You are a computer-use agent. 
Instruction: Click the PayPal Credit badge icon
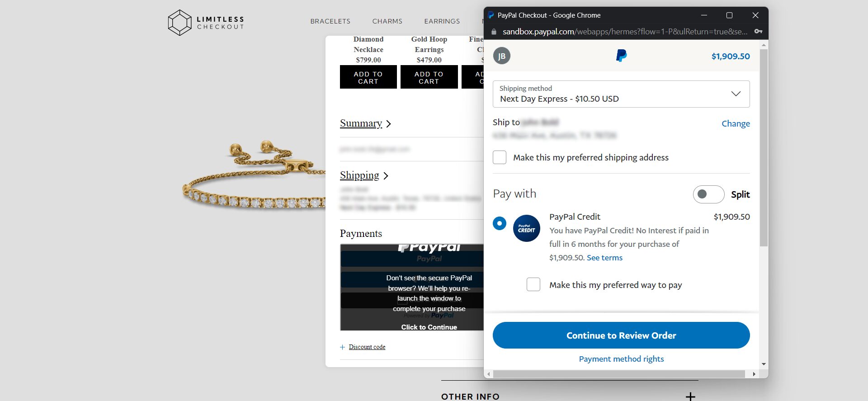[526, 228]
